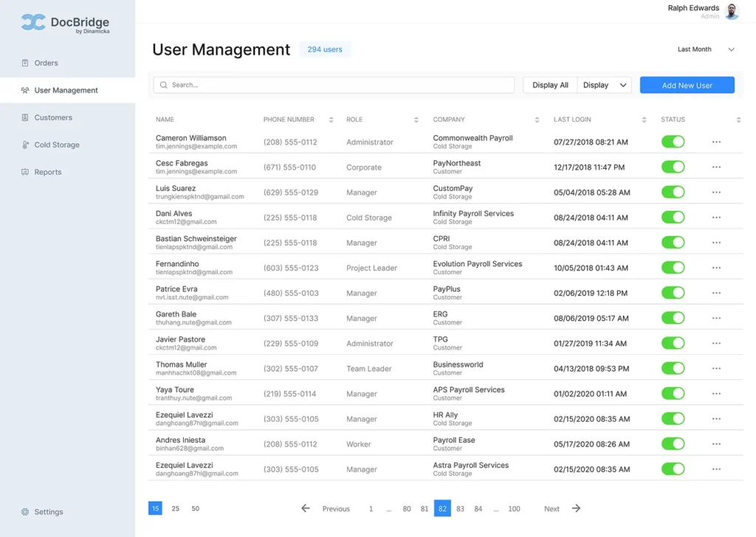The height and width of the screenshot is (537, 756).
Task: Open more options for Thomas Muller
Action: click(x=716, y=368)
